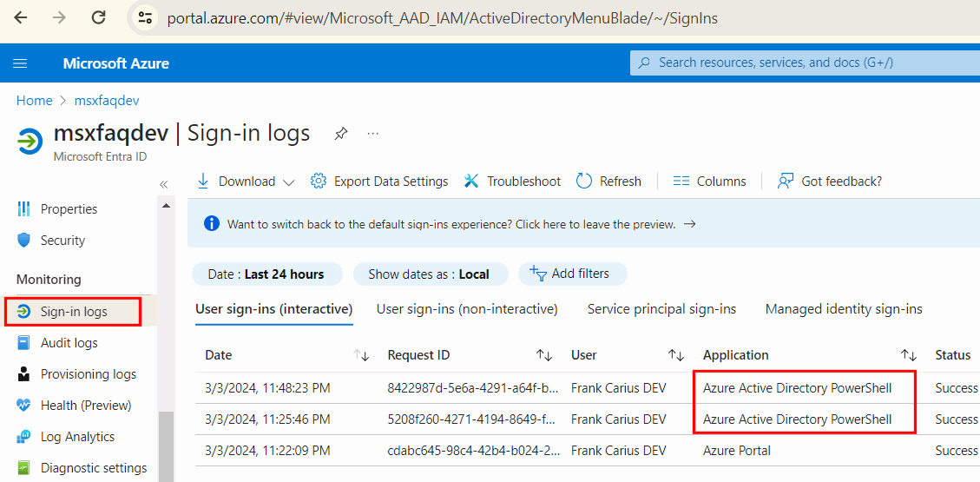
Task: Open the Columns chooser
Action: pos(709,182)
